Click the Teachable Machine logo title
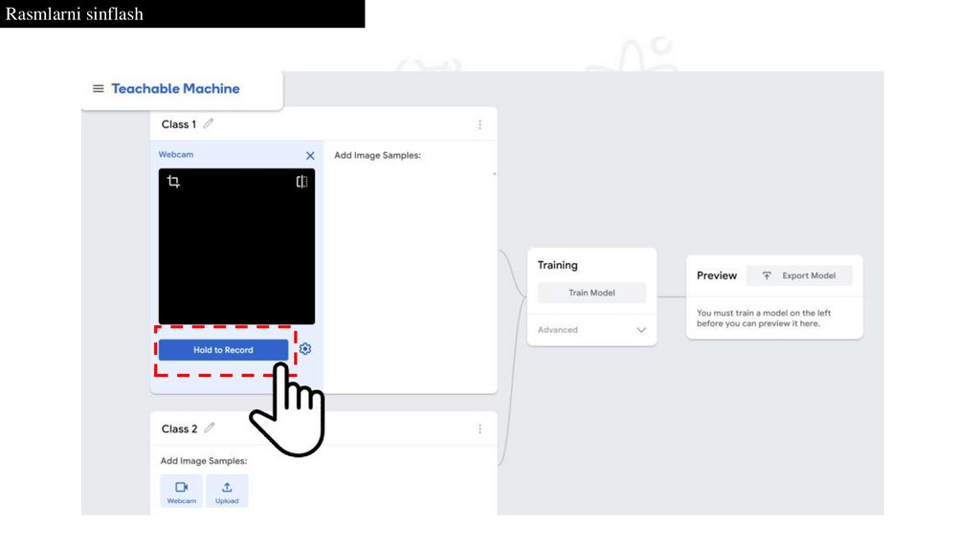The width and height of the screenshot is (980, 549). click(176, 89)
